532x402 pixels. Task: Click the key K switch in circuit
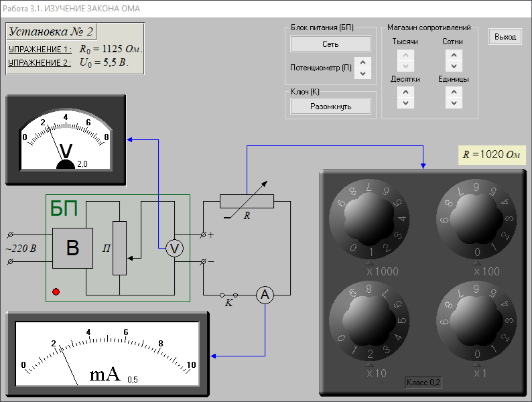(x=228, y=295)
